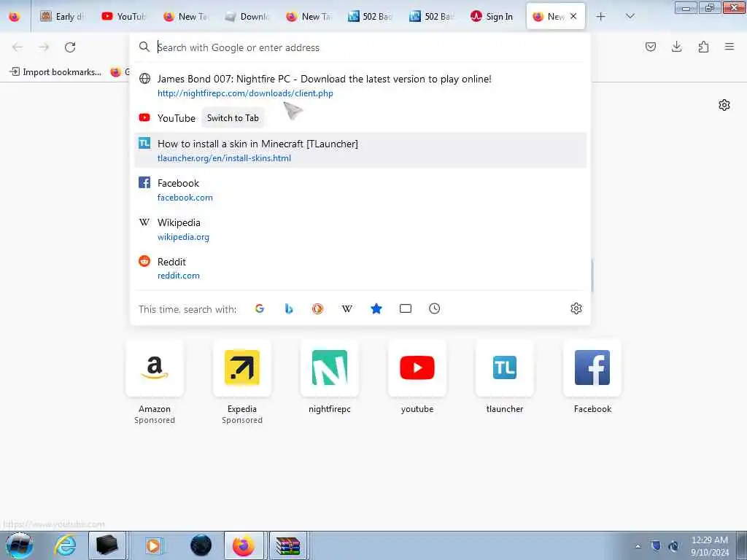The image size is (747, 560).
Task: Go forward with the forward arrow
Action: pyautogui.click(x=44, y=47)
